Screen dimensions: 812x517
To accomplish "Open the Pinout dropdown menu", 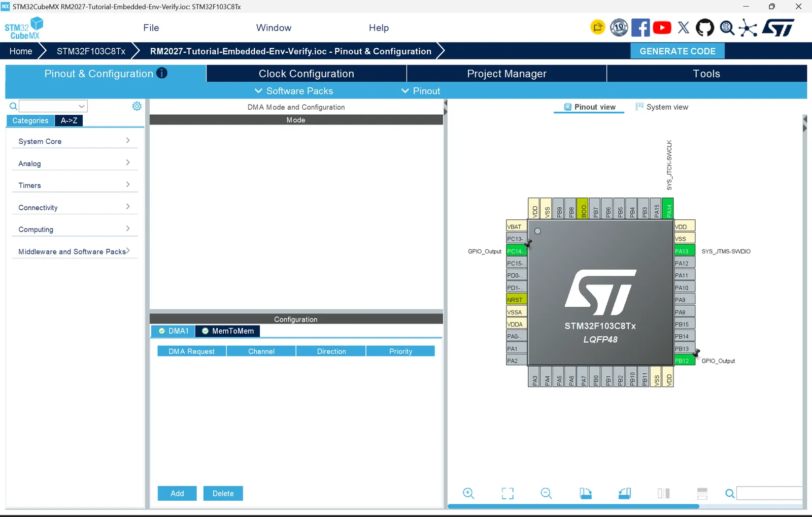I will (421, 91).
